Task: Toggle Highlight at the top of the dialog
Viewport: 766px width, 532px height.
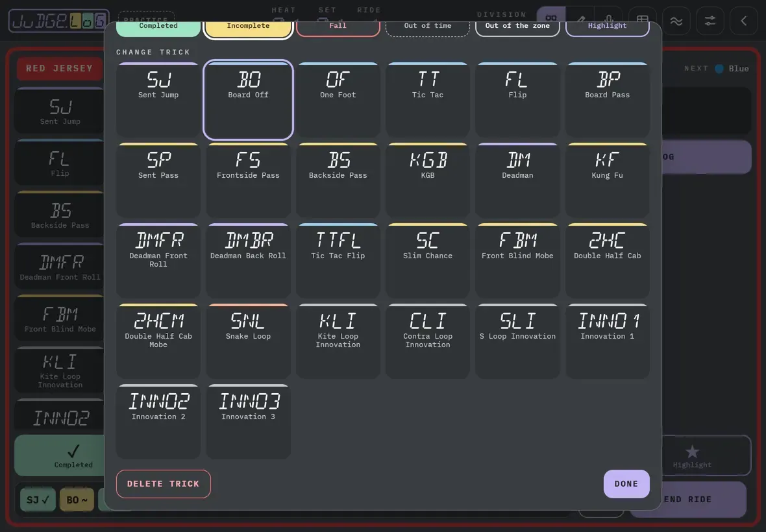Action: tap(608, 29)
